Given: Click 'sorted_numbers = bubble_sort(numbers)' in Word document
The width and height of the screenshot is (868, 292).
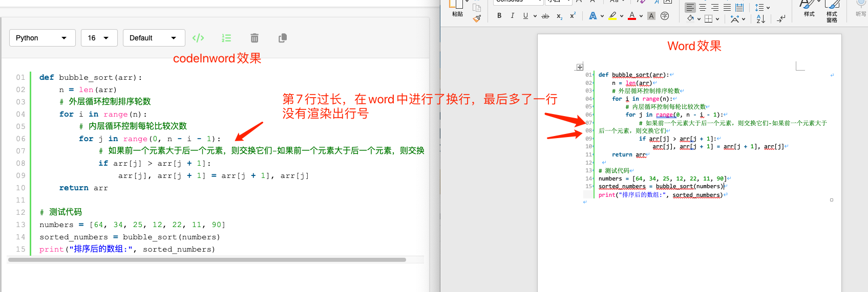Looking at the screenshot, I should click(x=661, y=187).
